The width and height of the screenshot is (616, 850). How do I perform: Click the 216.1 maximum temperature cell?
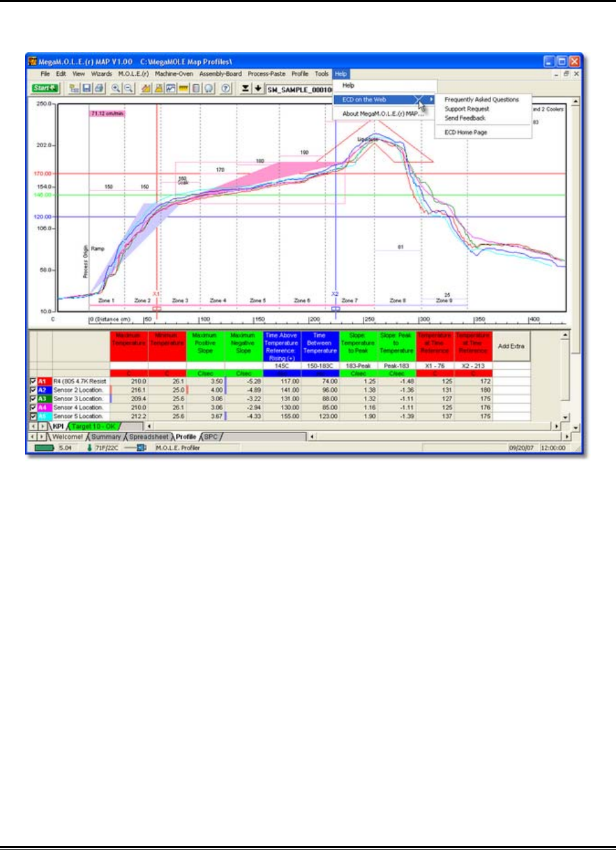(x=129, y=390)
